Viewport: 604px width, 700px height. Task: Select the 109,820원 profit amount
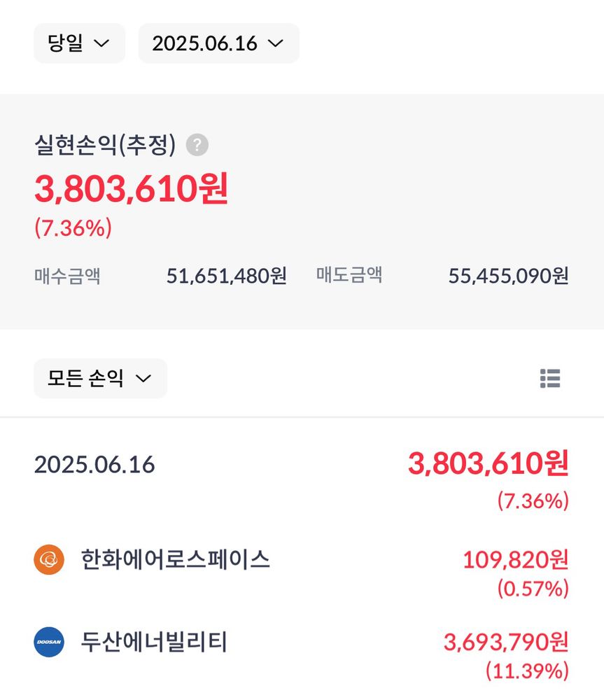516,559
